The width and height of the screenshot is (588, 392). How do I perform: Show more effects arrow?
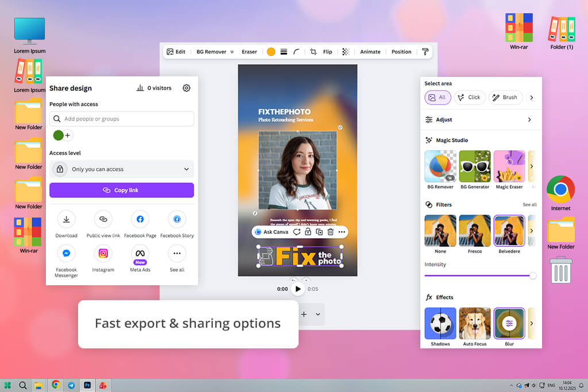click(531, 324)
